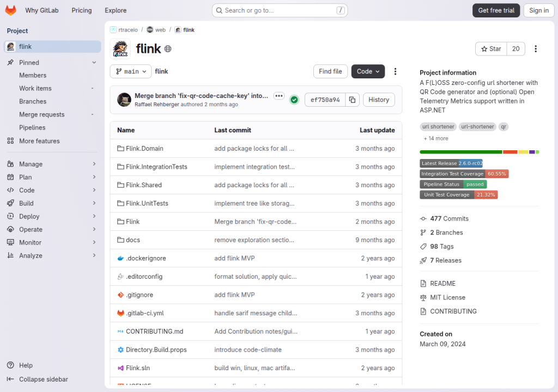Viewport: 558px width, 392px height.
Task: Go to Members in sidebar
Action: point(33,76)
